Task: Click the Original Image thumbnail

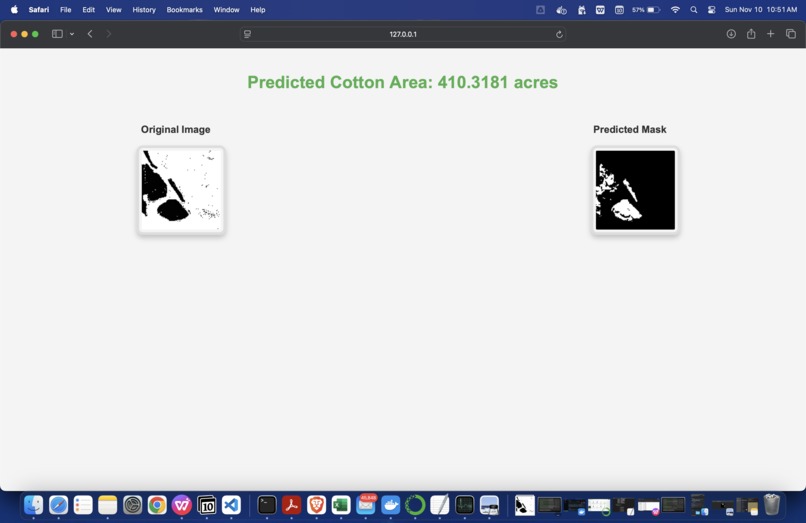Action: click(x=181, y=190)
